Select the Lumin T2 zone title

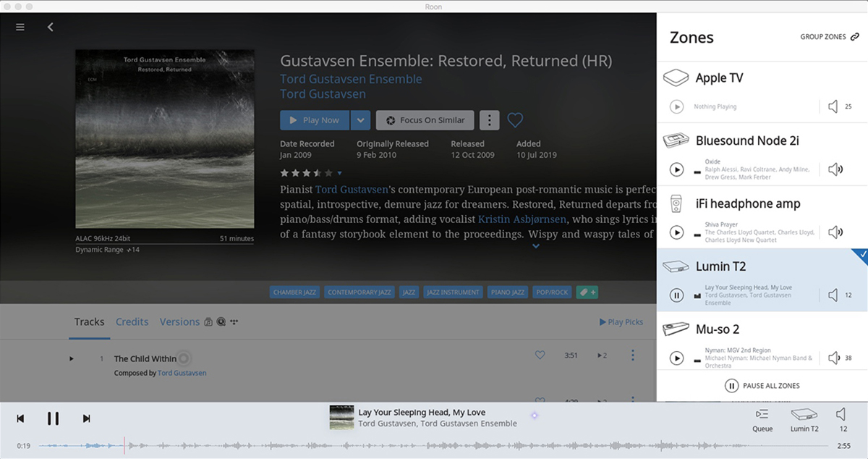(x=720, y=266)
